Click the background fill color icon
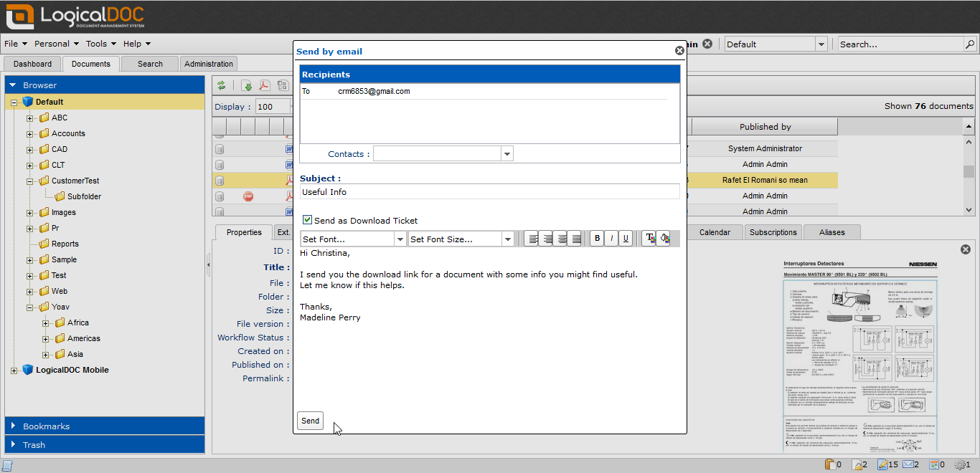This screenshot has height=473, width=980. pos(664,239)
